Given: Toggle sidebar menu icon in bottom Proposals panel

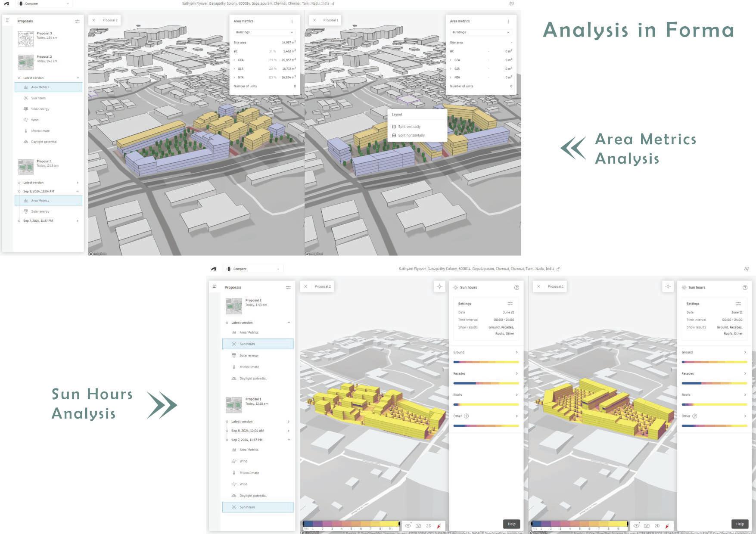Looking at the screenshot, I should (215, 286).
